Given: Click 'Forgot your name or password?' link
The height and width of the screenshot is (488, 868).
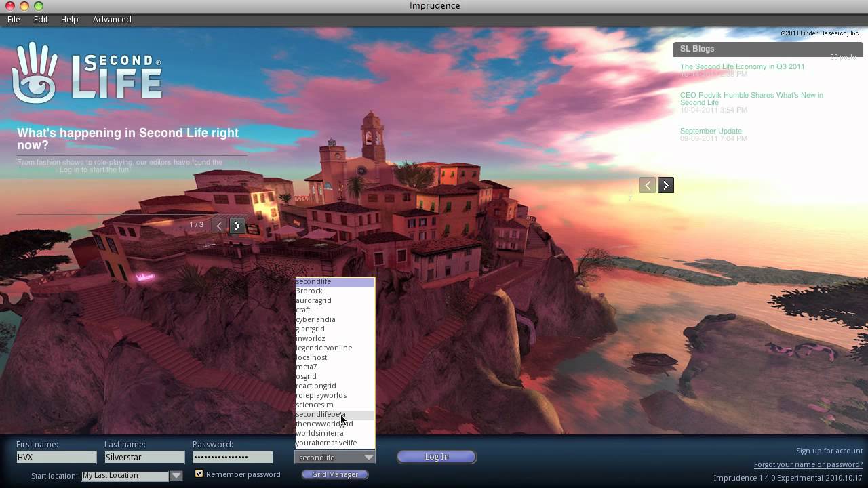Looking at the screenshot, I should [808, 464].
